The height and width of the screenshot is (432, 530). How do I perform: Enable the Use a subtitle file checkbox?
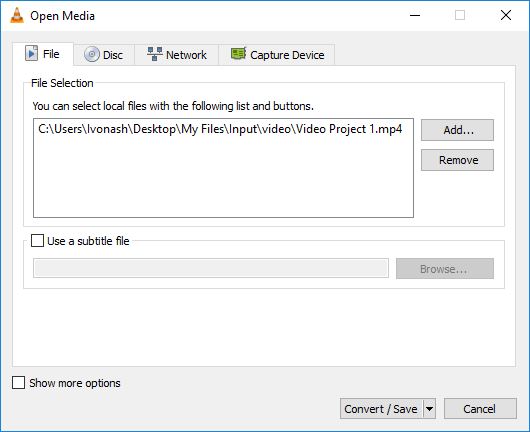(37, 241)
